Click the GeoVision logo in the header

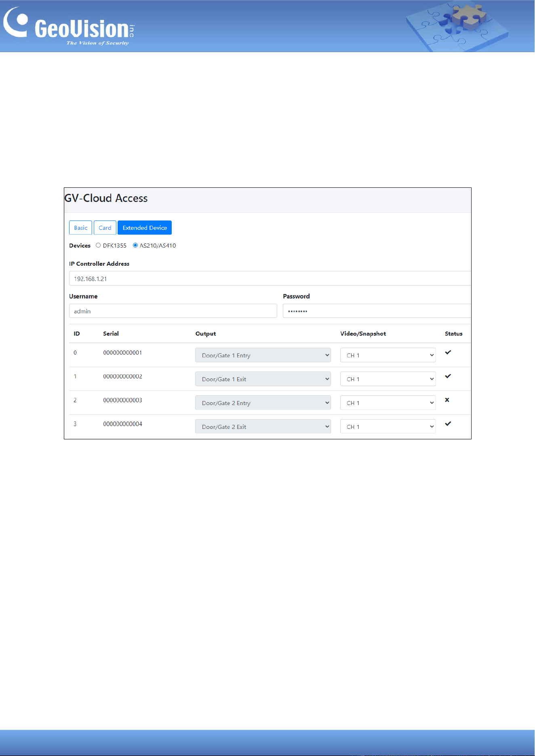point(69,27)
